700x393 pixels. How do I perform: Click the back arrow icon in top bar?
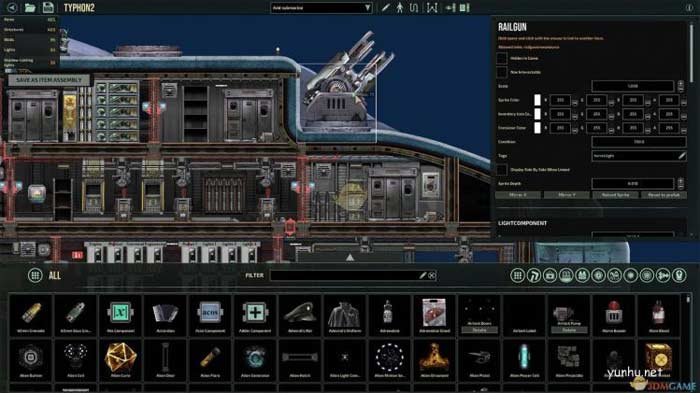[12, 8]
